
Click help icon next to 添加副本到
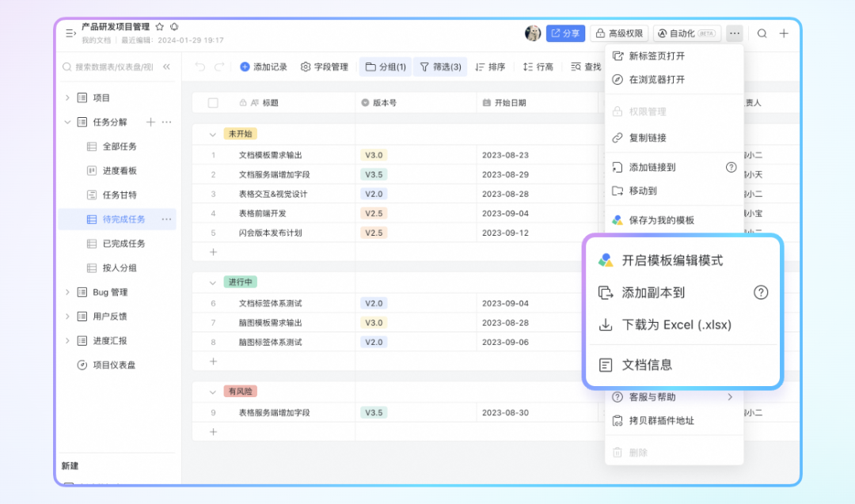coord(760,293)
